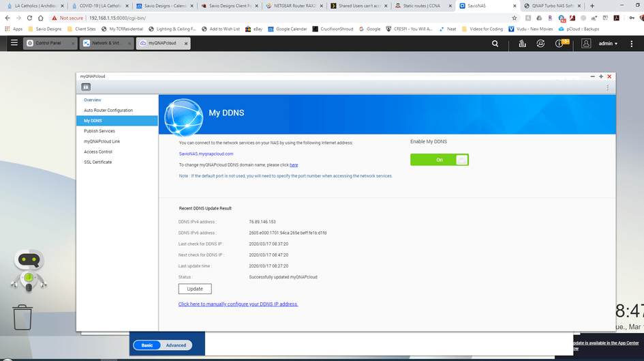644x361 pixels.
Task: Open external devices icon in QTS bar
Action: 540,43
